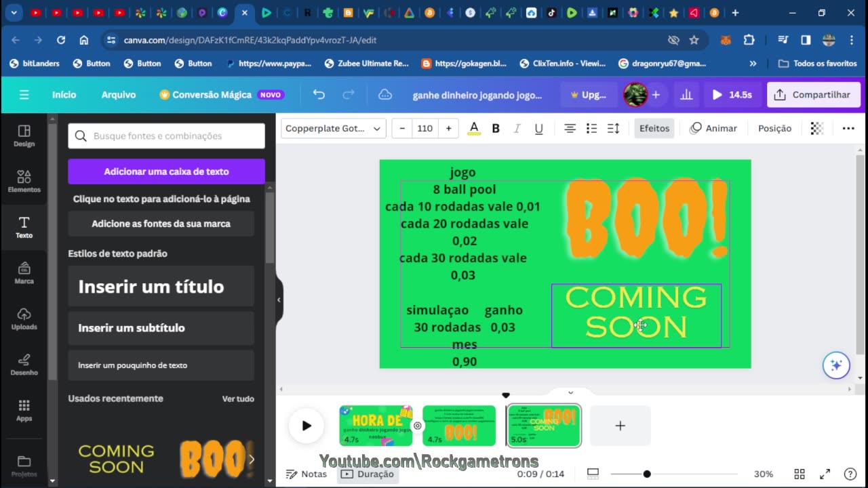Click the timeline play button
868x488 pixels.
307,426
